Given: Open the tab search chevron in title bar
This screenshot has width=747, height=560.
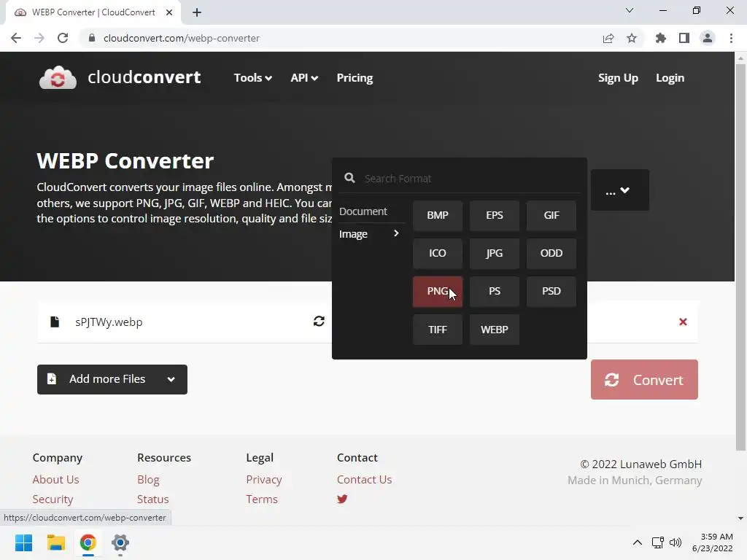Looking at the screenshot, I should [630, 10].
